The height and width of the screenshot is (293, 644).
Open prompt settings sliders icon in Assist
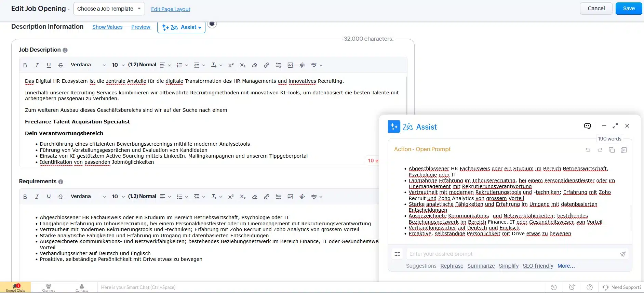(397, 254)
